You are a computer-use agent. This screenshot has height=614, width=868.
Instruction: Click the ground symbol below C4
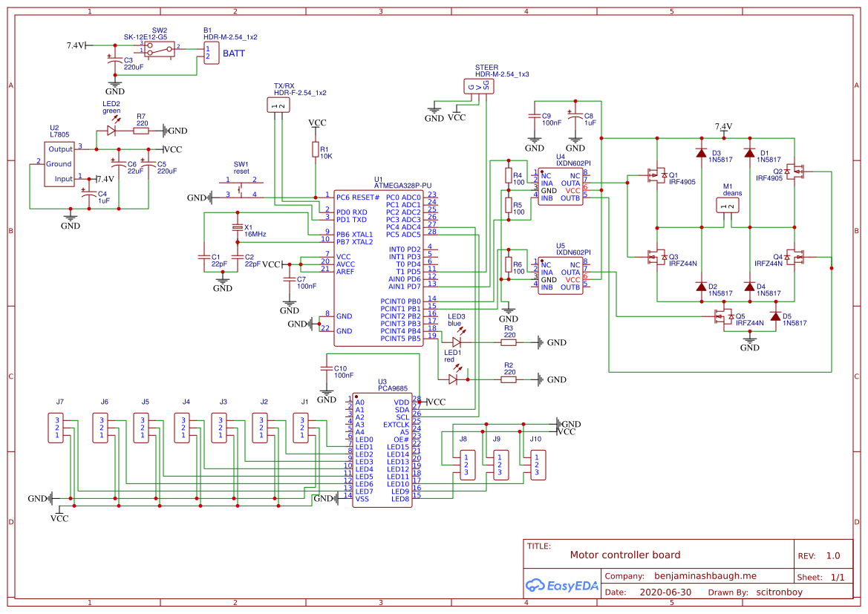(x=70, y=215)
